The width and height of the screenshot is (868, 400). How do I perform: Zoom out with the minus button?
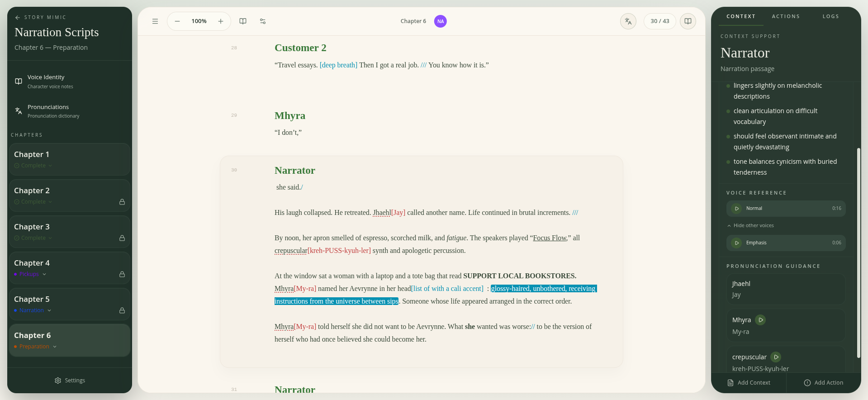pyautogui.click(x=177, y=21)
